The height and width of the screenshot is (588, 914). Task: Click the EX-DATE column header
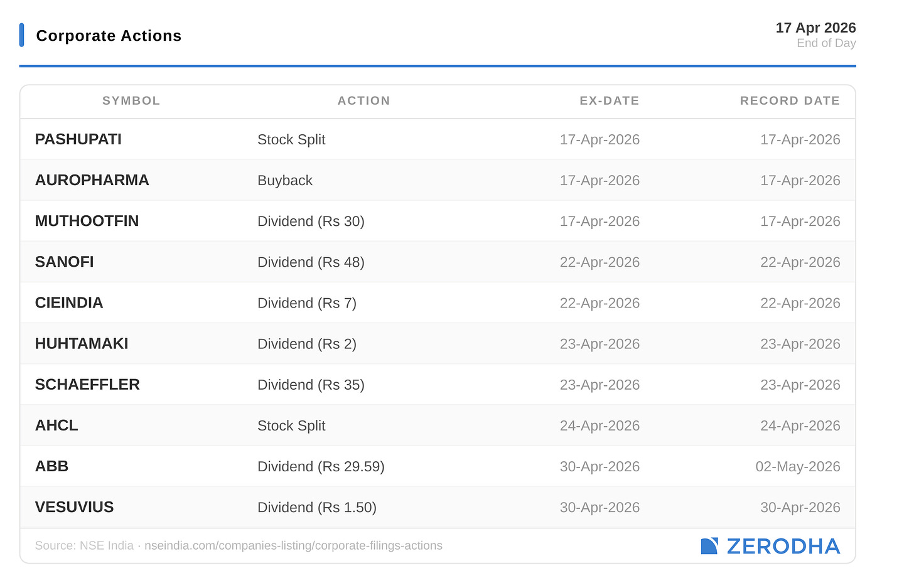(x=609, y=100)
